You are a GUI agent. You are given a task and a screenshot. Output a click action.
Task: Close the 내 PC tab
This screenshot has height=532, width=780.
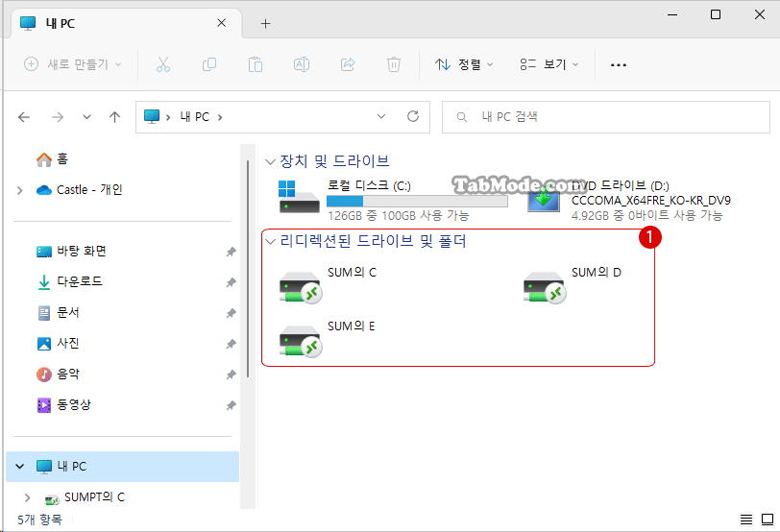221,23
